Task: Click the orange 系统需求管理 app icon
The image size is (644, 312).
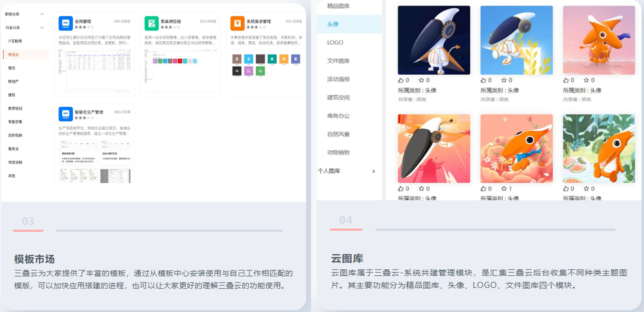Action: [237, 23]
